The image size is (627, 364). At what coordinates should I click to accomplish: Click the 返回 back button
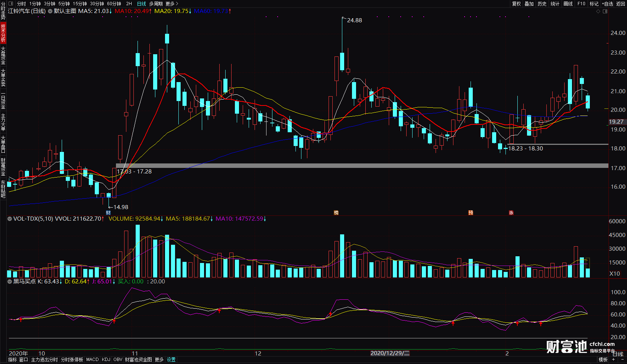coord(621,4)
